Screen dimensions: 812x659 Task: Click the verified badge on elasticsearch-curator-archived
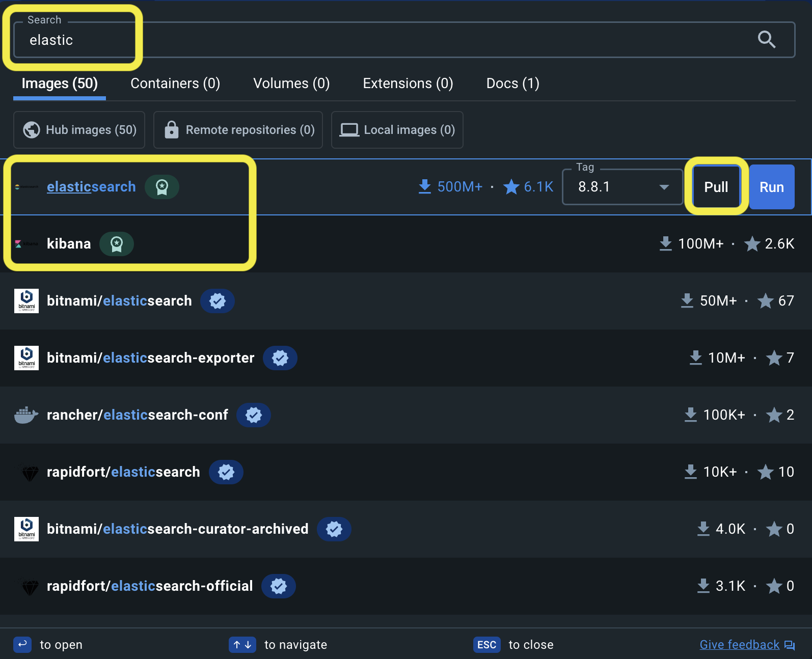coord(334,529)
